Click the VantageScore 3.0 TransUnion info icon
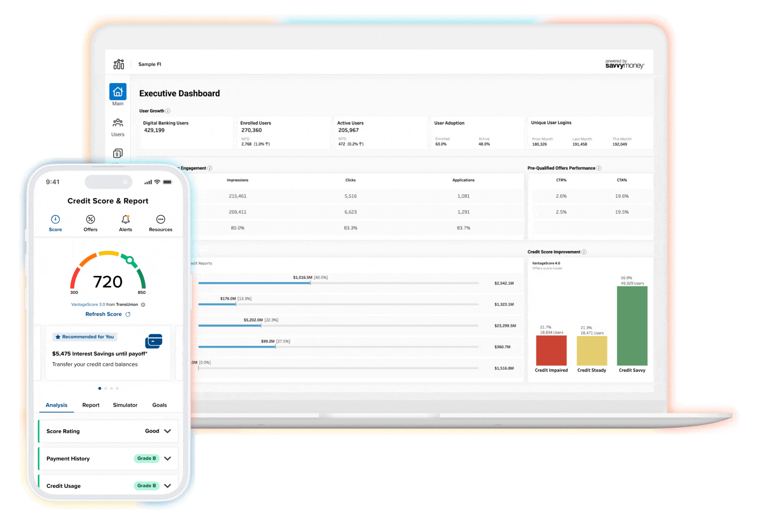758x532 pixels. click(143, 304)
